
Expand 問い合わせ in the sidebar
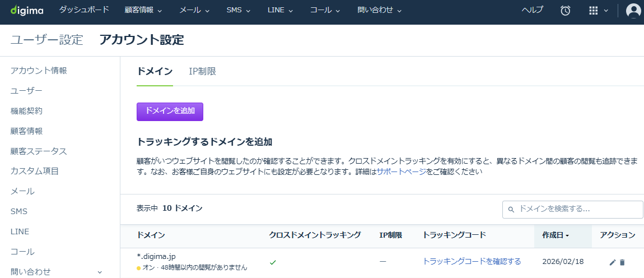(99, 272)
